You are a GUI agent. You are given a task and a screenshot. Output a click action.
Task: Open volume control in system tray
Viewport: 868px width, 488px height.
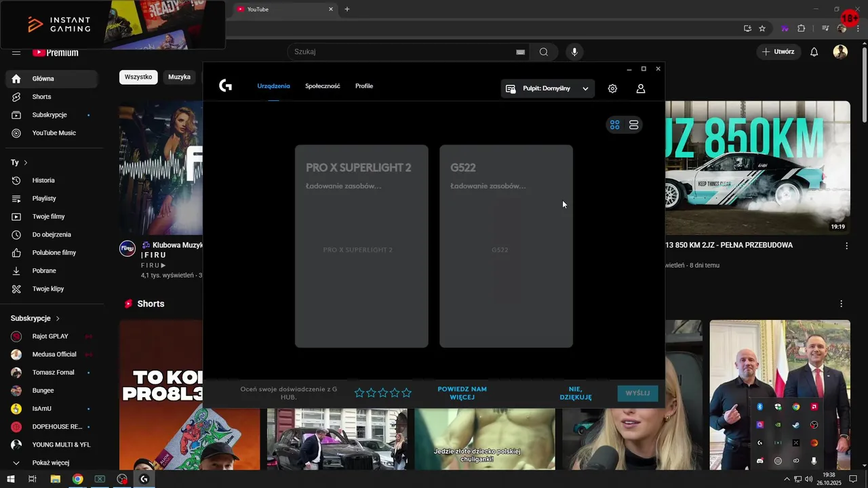point(808,479)
